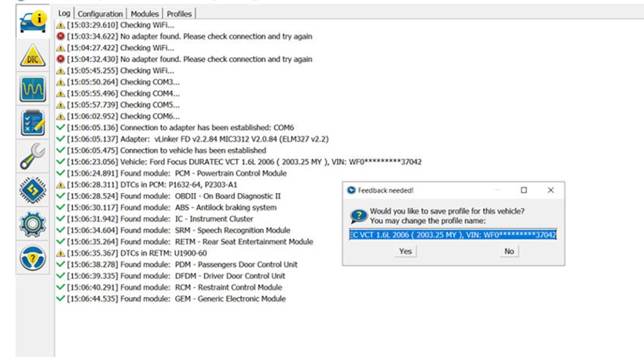Image resolution: width=644 pixels, height=357 pixels.
Task: Open the vehicle information section icon
Action: 33,22
